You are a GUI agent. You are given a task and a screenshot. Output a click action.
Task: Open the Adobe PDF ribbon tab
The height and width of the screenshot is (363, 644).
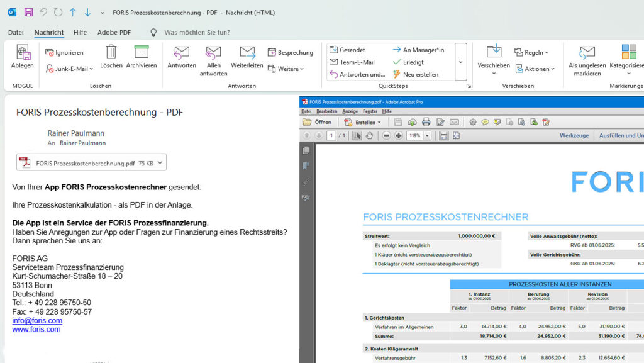[x=114, y=33]
